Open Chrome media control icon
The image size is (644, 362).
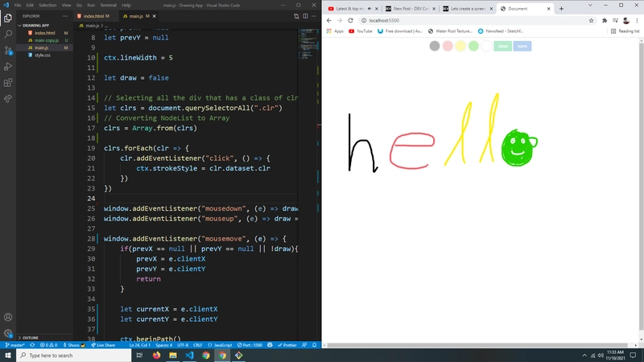coord(615,21)
